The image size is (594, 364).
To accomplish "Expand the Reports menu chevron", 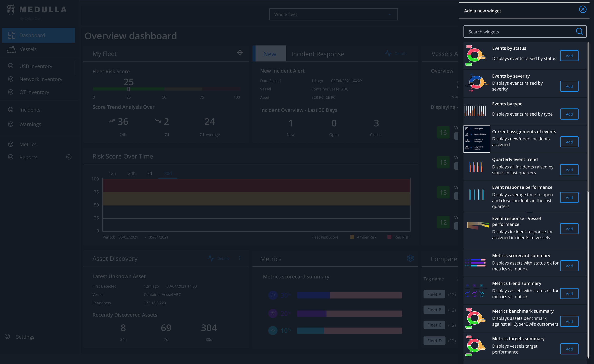I will [x=69, y=157].
